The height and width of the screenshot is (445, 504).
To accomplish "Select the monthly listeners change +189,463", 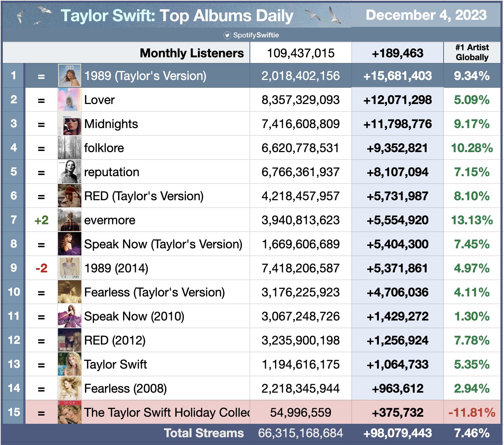I will pos(398,53).
